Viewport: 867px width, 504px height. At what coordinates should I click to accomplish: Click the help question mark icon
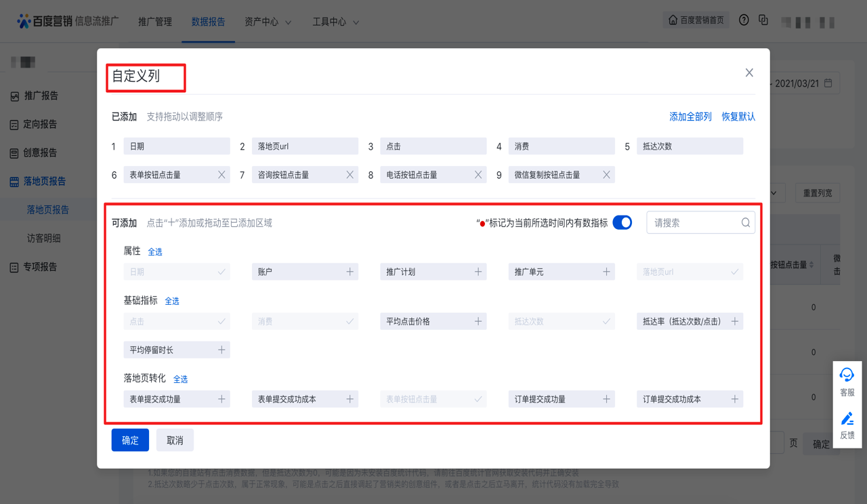(744, 20)
